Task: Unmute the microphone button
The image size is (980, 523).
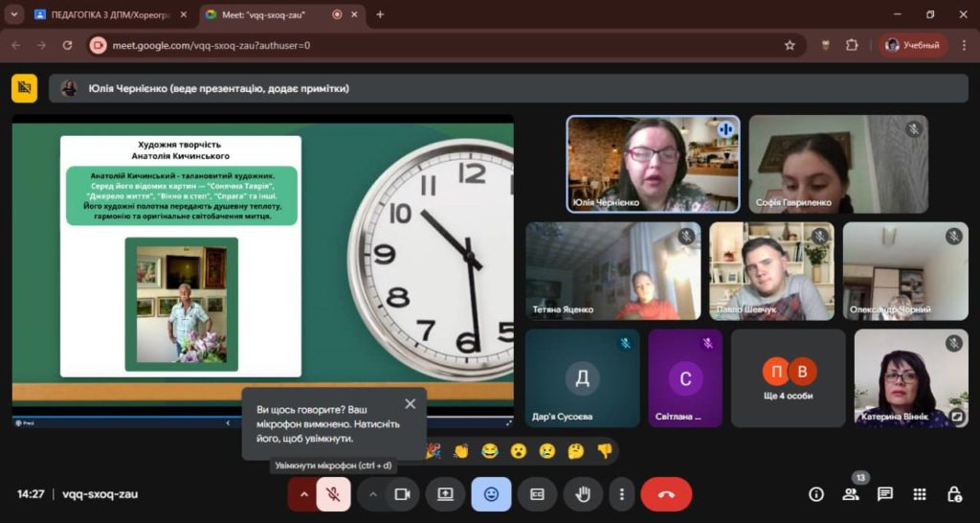Action: coord(333,494)
